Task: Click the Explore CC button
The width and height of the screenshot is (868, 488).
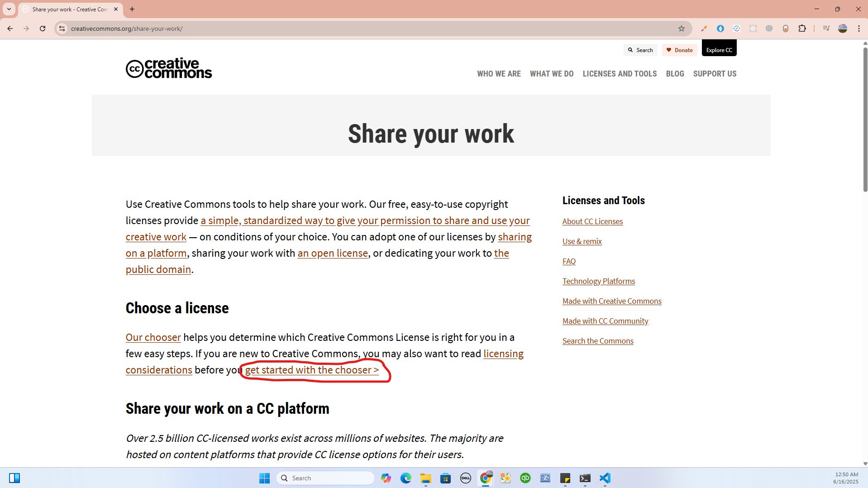Action: tap(719, 48)
